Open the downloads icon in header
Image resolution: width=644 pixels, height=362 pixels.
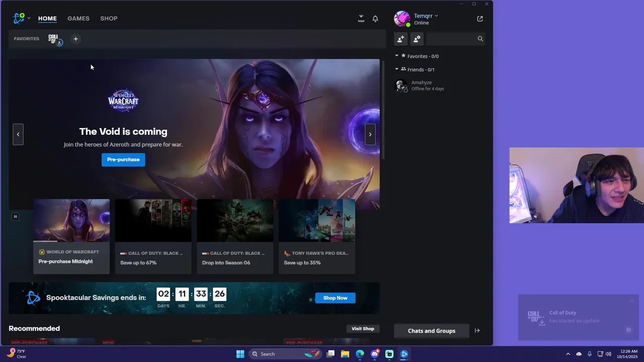pyautogui.click(x=361, y=19)
